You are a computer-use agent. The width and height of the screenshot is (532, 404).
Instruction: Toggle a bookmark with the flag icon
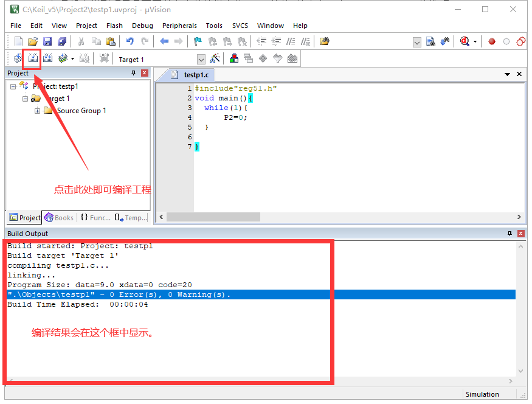tap(198, 41)
